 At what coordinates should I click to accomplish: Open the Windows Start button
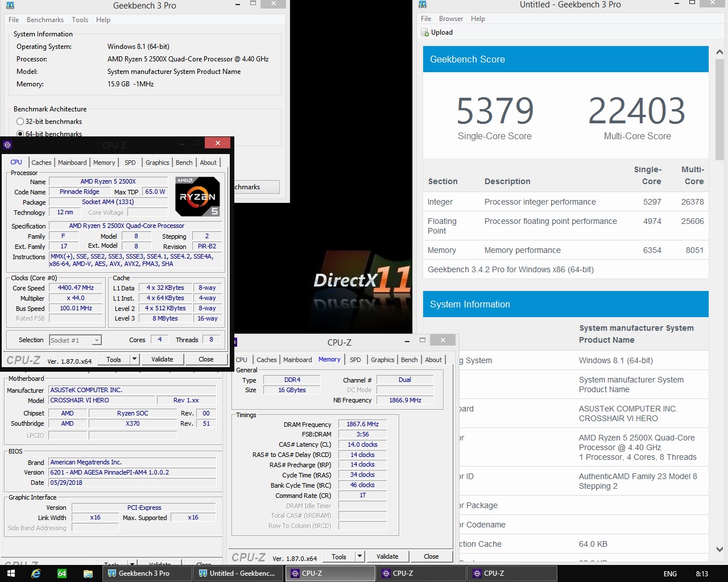11,573
